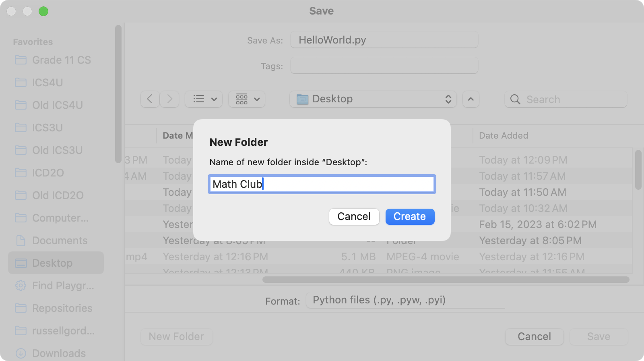644x361 pixels.
Task: Open the Documents sidebar item
Action: (x=60, y=241)
